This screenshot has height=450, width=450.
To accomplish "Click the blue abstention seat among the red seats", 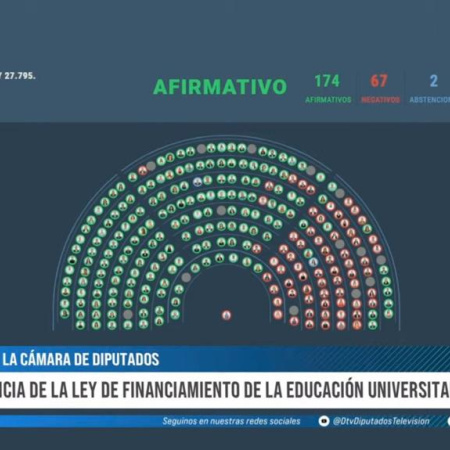I will point(313,262).
